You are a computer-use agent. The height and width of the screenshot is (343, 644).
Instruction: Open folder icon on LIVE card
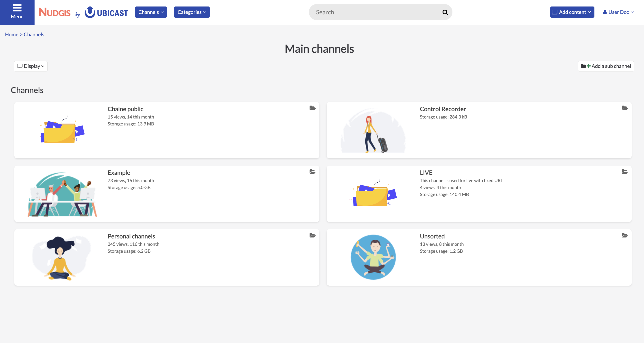(624, 172)
